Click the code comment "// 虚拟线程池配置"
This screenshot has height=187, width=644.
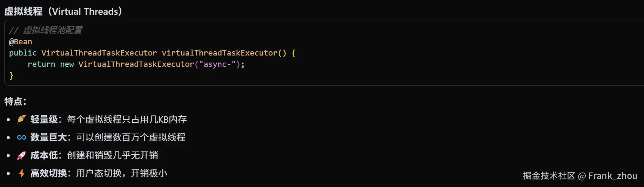(46, 30)
